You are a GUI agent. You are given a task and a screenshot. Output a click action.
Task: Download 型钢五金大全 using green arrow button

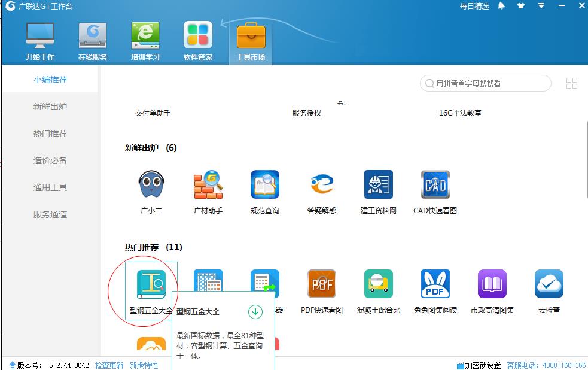click(255, 311)
